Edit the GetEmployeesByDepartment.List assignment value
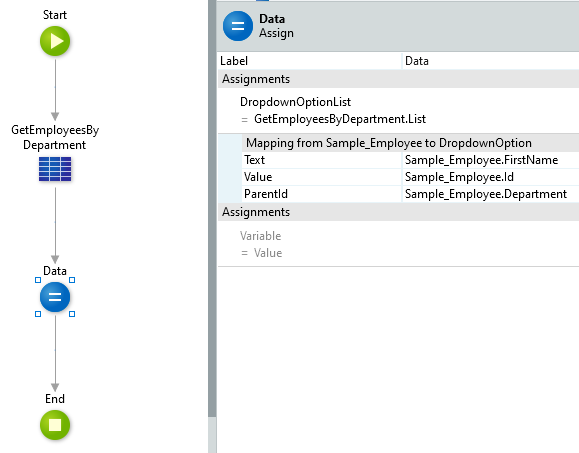579x453 pixels. coord(340,119)
